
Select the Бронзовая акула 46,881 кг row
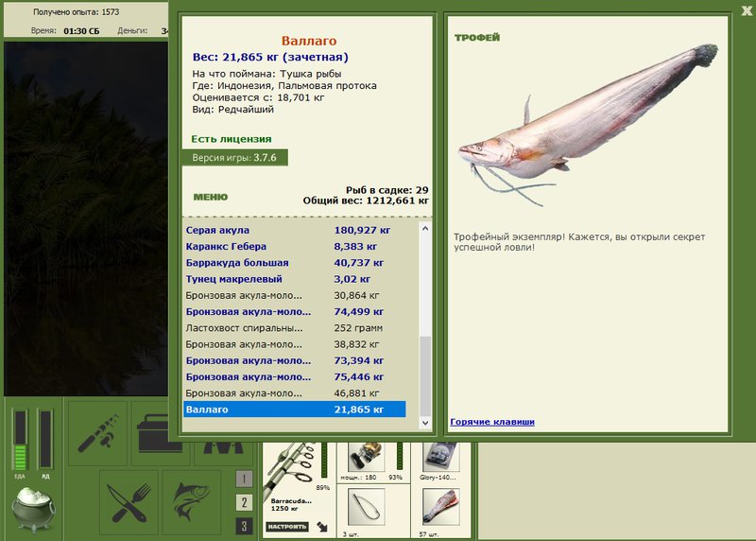295,393
